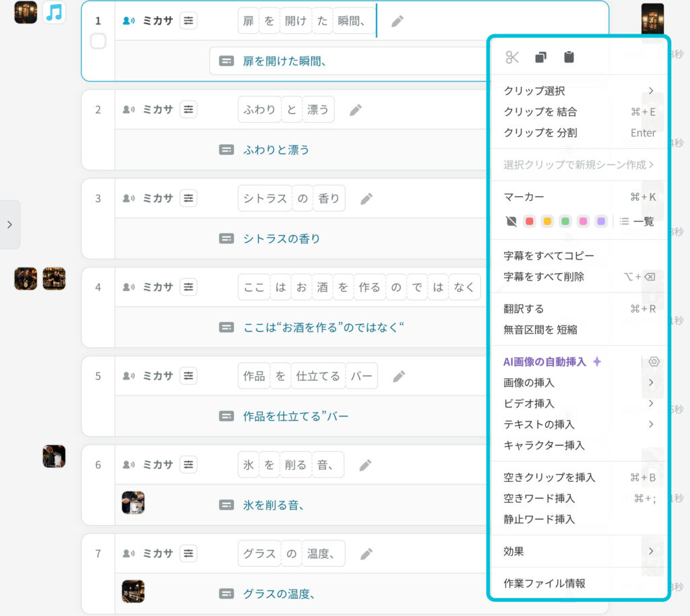Click the music note icon at top left
The width and height of the screenshot is (690, 616).
(54, 12)
